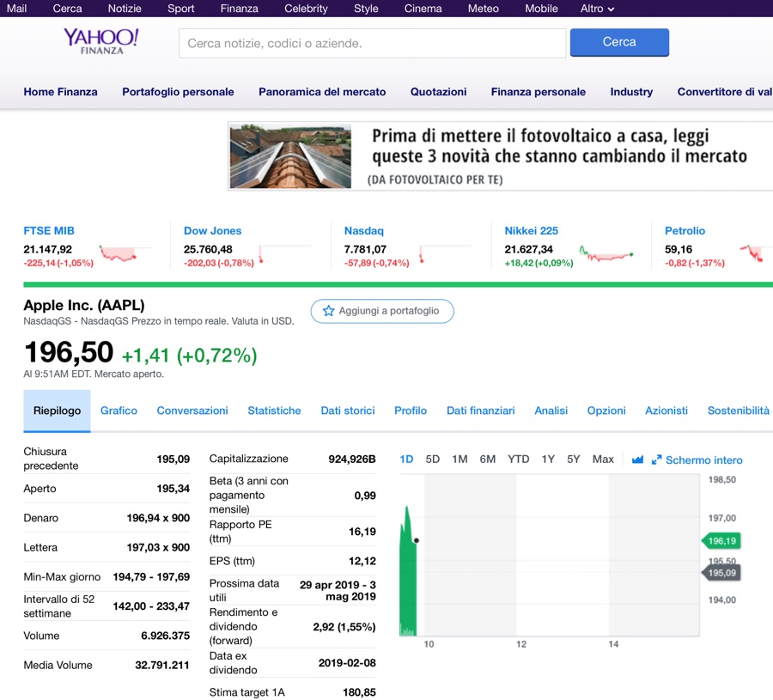Switch to the Opzioni tab
The height and width of the screenshot is (700, 773).
point(606,411)
